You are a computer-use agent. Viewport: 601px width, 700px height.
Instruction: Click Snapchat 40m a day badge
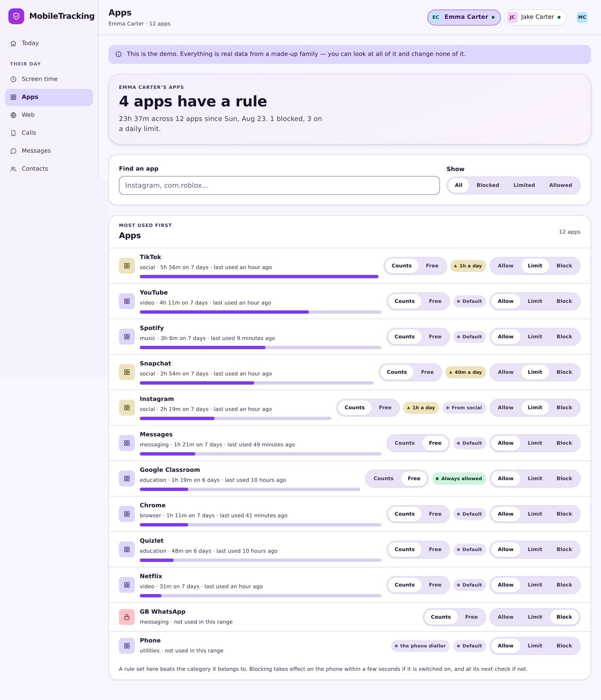point(466,372)
